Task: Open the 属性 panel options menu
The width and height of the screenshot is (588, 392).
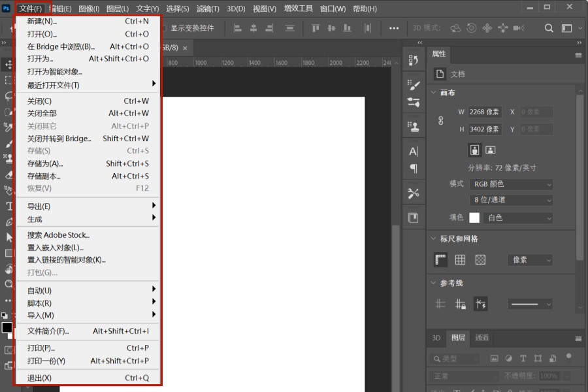Action: coord(578,55)
